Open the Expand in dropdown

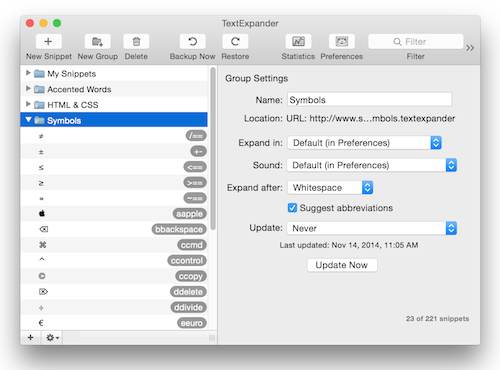[x=364, y=143]
